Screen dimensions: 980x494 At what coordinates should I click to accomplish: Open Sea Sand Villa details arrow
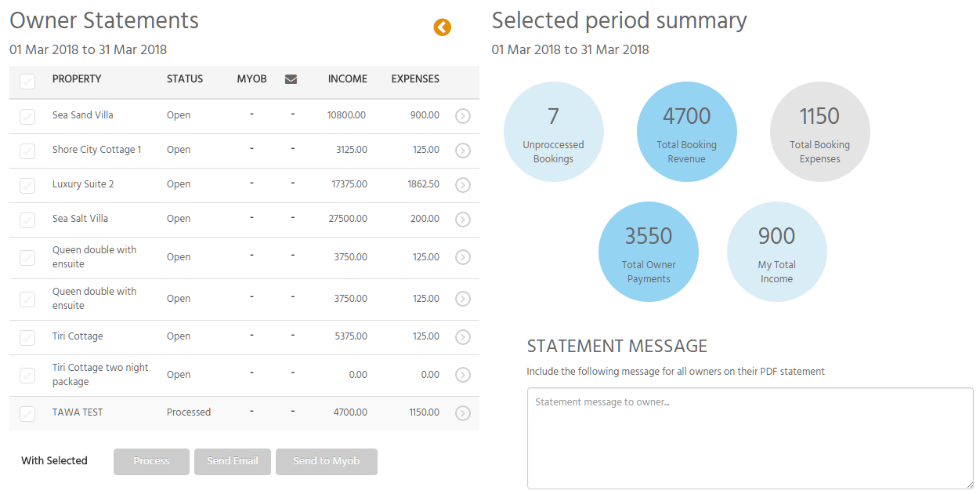click(463, 116)
